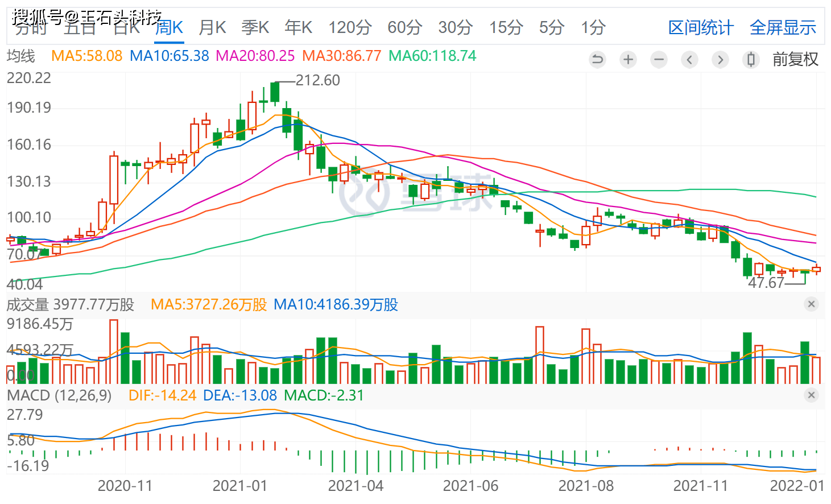
Task: Click the MA20:80.25 indicator label
Action: pos(255,56)
